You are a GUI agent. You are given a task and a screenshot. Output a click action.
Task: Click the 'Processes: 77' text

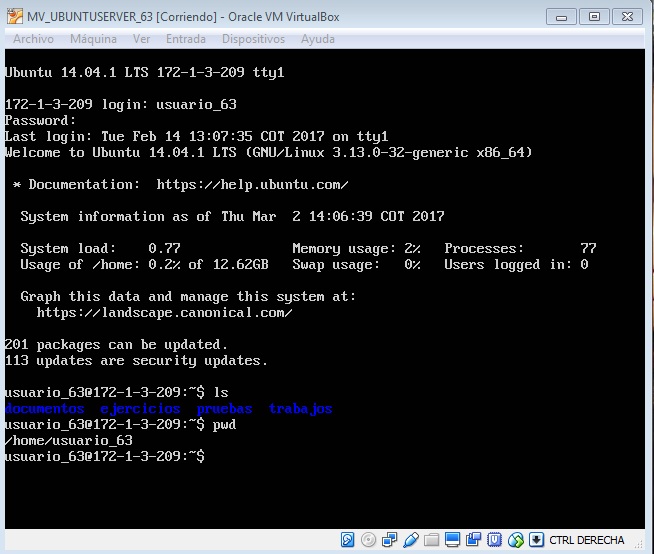[x=520, y=249]
